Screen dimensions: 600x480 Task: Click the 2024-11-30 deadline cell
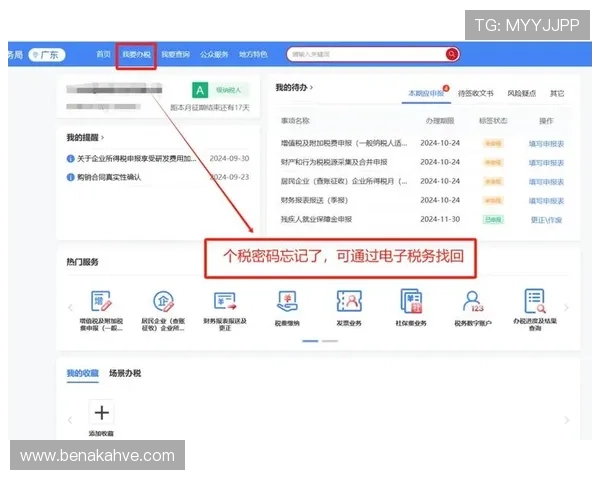tap(440, 219)
